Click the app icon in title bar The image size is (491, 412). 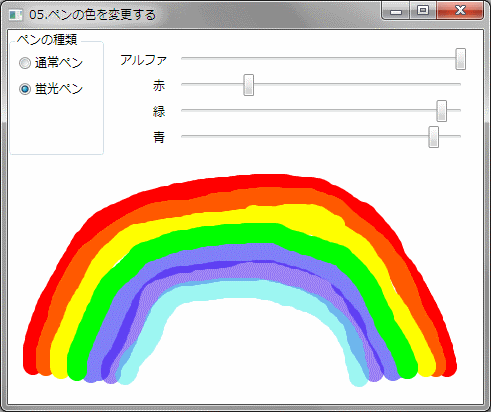[x=15, y=15]
